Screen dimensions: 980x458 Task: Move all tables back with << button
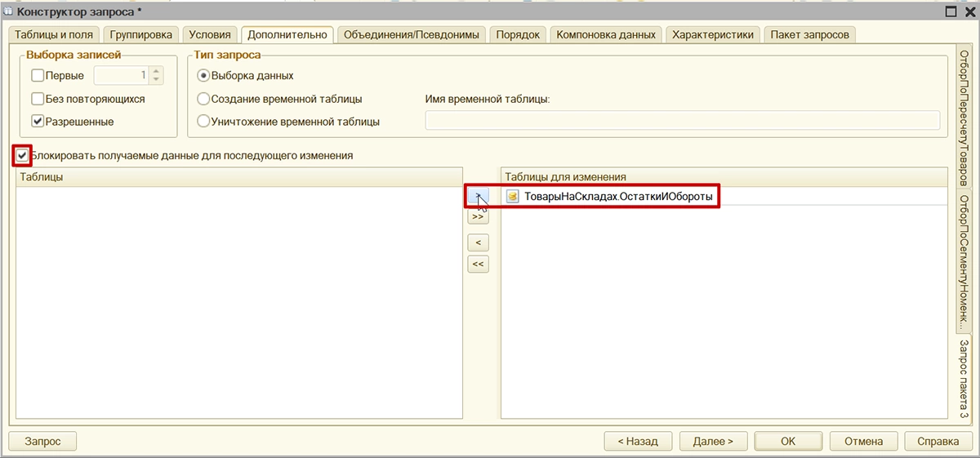pos(478,264)
